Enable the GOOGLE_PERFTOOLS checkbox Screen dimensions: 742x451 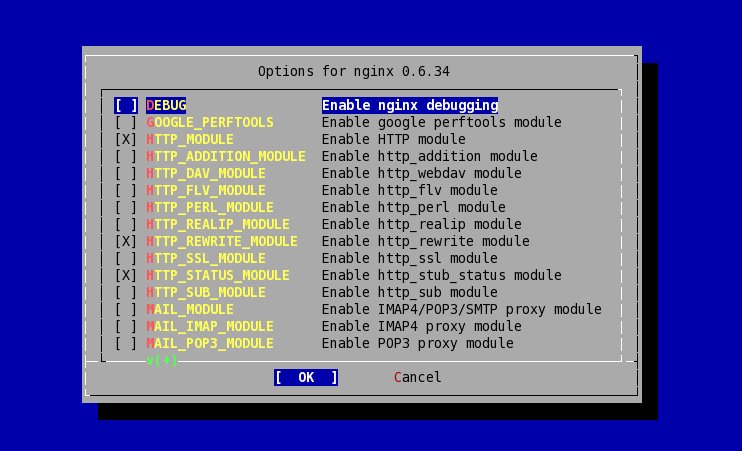click(x=126, y=122)
